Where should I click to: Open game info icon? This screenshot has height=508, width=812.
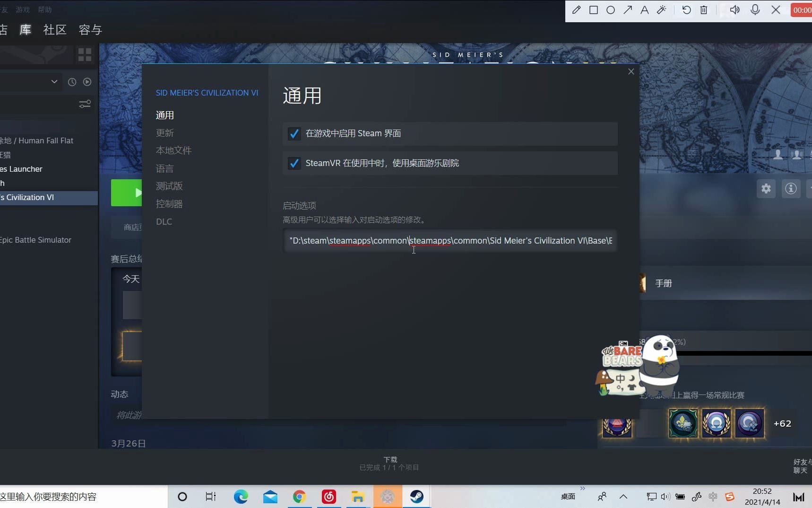(791, 189)
